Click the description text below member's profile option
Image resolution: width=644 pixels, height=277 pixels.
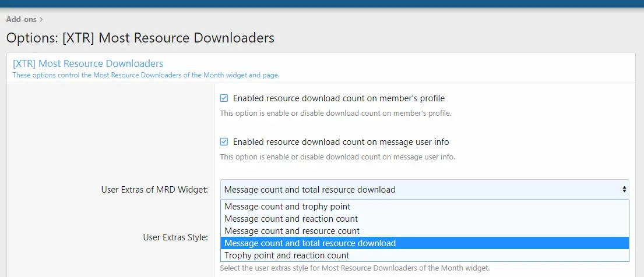tap(336, 113)
